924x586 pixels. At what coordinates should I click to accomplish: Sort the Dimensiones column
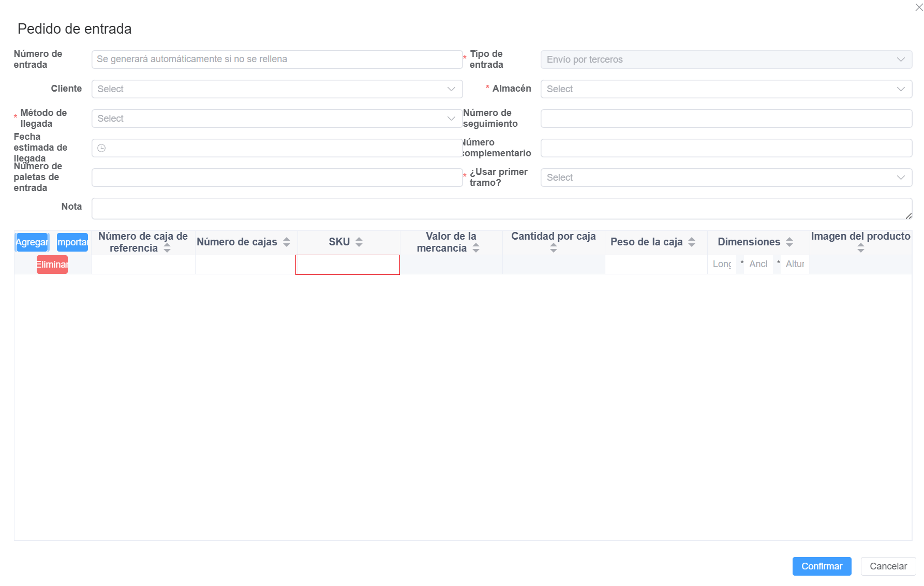pos(789,242)
